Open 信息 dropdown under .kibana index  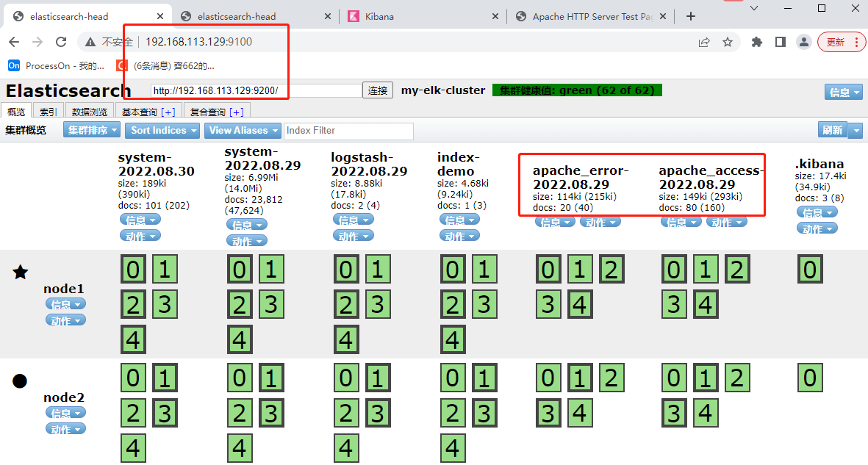[817, 212]
